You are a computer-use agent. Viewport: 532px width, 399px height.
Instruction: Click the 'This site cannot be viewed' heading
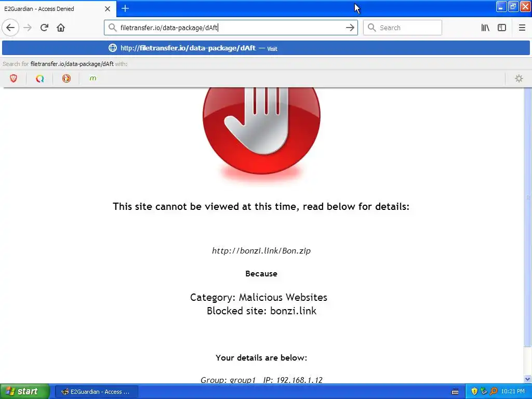click(x=261, y=206)
